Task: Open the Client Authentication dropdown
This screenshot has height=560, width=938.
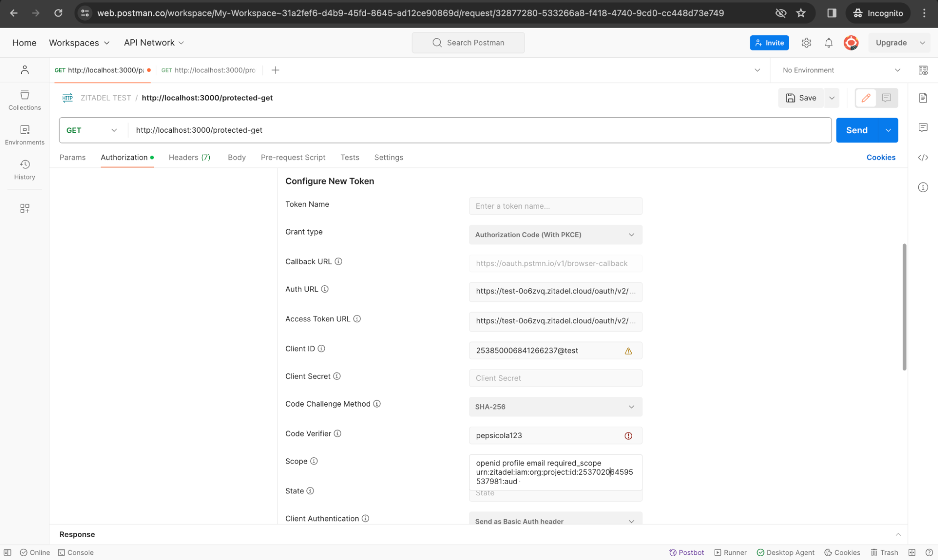Action: click(556, 519)
